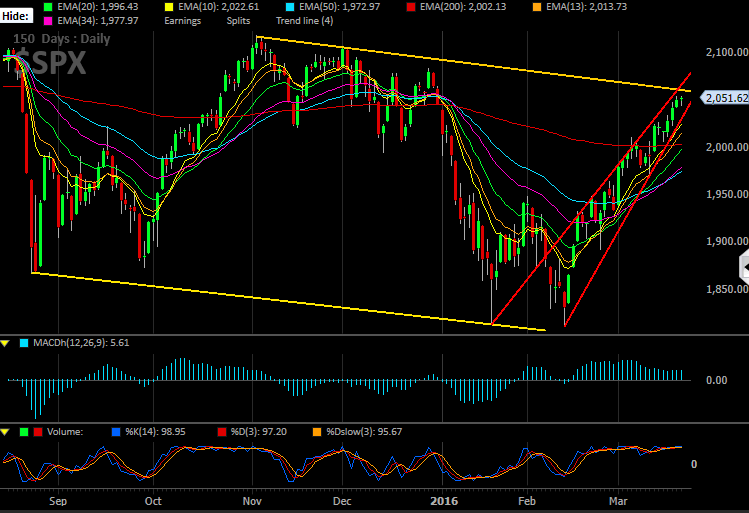749x513 pixels.
Task: Click the green EMA(20) color swatch
Action: point(48,7)
